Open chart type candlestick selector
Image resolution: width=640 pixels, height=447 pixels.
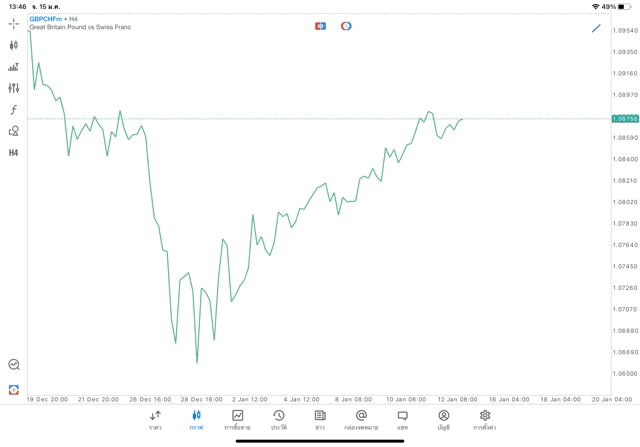point(14,45)
